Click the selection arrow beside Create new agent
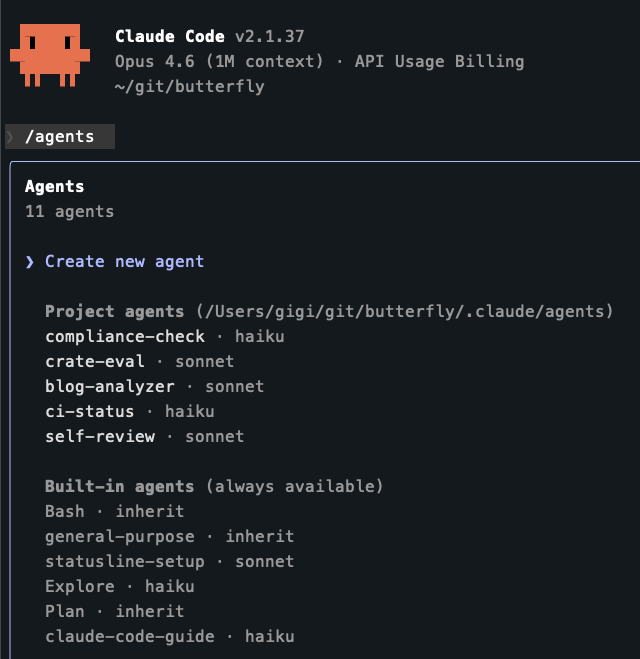640x659 pixels. click(30, 262)
